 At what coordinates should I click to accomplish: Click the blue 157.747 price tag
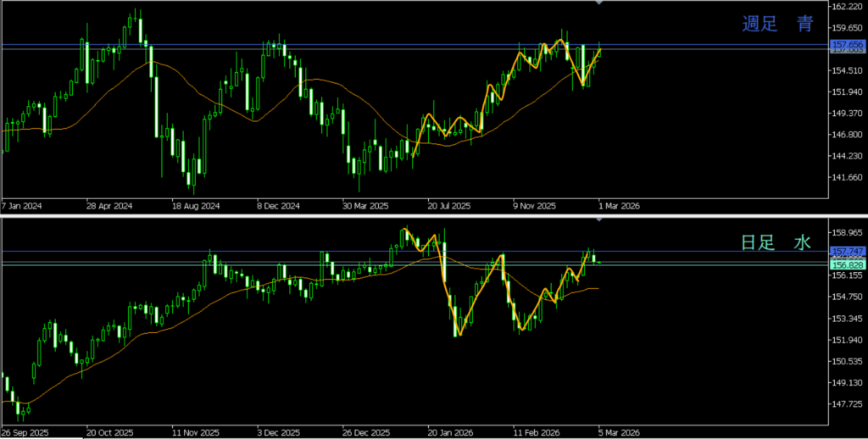[x=848, y=252]
